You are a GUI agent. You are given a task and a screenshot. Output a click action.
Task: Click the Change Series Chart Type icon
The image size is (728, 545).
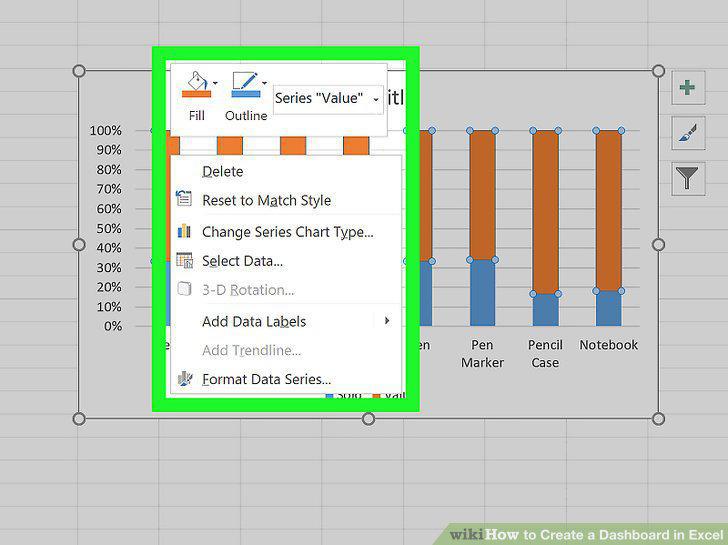pos(184,231)
